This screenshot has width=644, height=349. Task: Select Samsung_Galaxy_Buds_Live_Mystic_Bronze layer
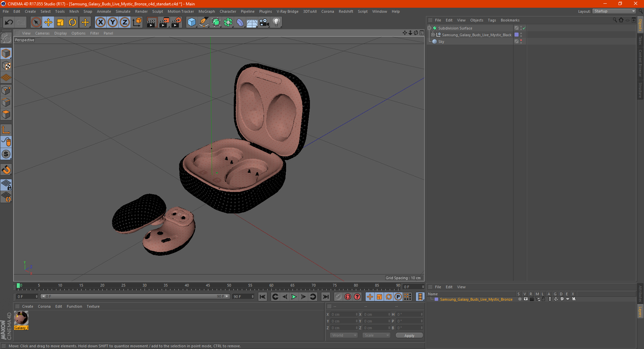point(476,299)
